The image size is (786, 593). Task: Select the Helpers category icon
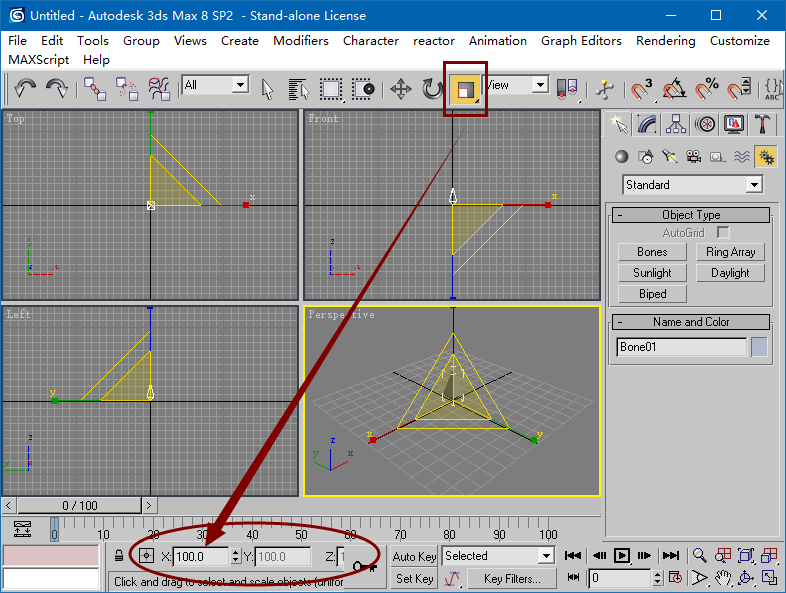[717, 157]
